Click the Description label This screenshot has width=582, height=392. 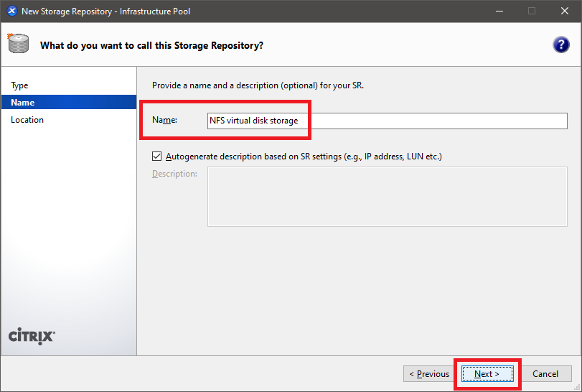tap(174, 174)
